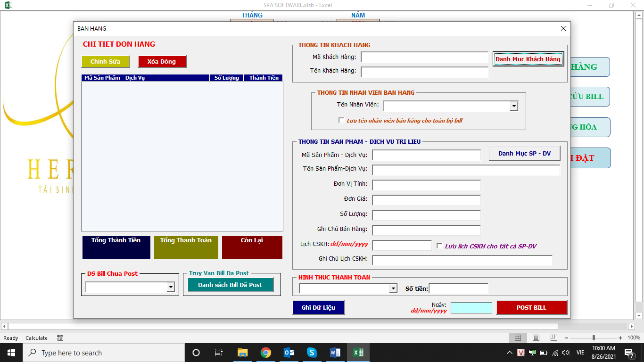
Task: Focus the Tên Khách Hàng field
Action: pyautogui.click(x=424, y=72)
